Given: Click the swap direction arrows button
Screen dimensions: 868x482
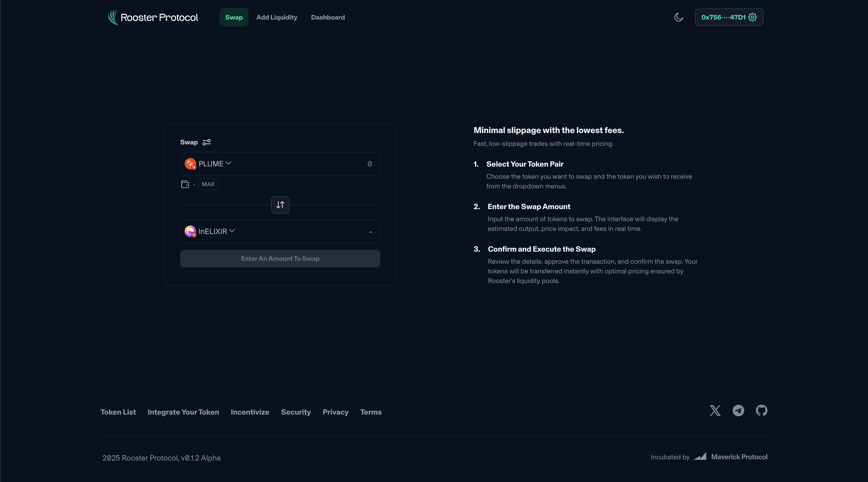Looking at the screenshot, I should [x=280, y=205].
